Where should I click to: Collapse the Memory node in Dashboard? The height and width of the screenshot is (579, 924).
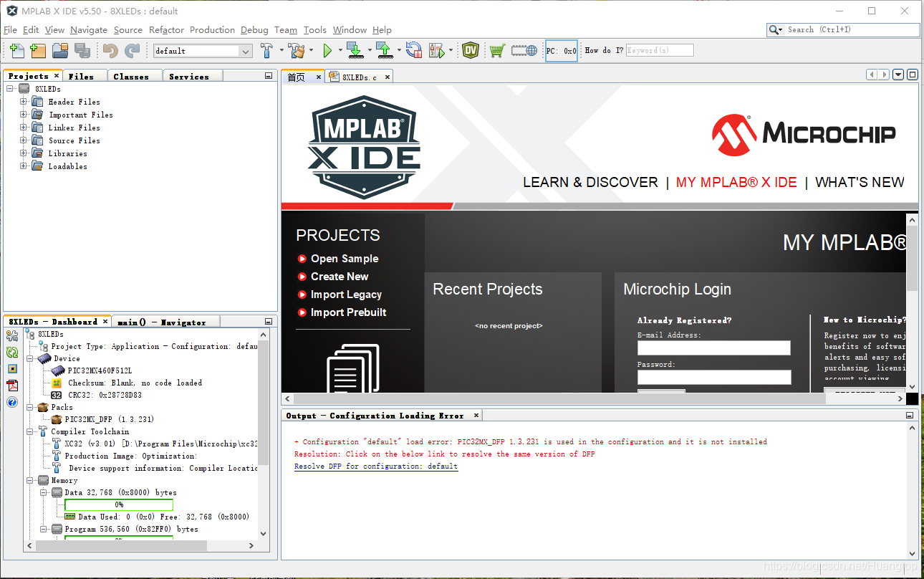pos(30,480)
